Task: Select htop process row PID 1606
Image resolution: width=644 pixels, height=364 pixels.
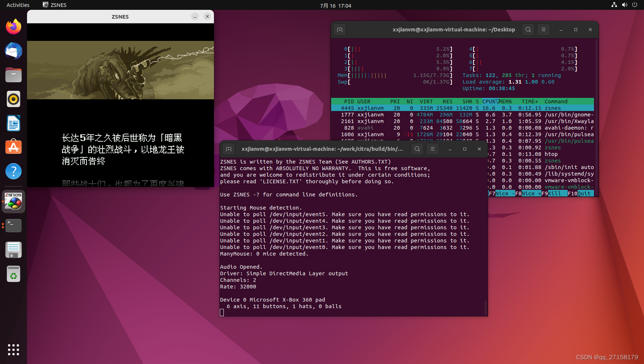Action: pyautogui.click(x=463, y=134)
